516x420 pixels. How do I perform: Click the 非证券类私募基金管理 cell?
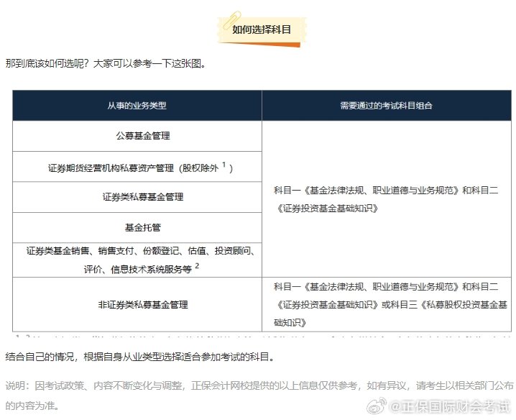pyautogui.click(x=137, y=304)
